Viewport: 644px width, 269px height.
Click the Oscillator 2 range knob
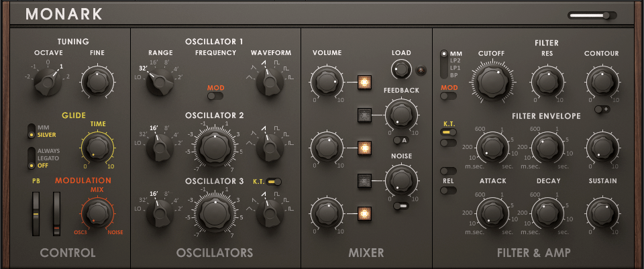160,148
